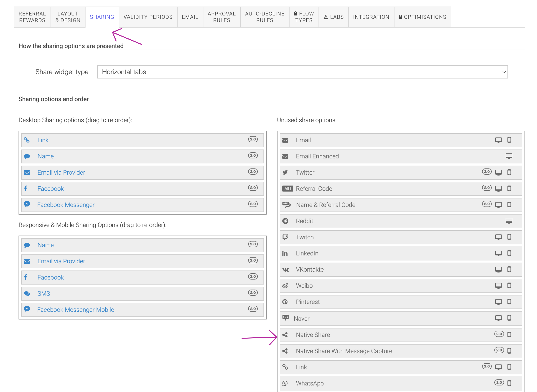Select the VKontakte icon

(x=286, y=269)
